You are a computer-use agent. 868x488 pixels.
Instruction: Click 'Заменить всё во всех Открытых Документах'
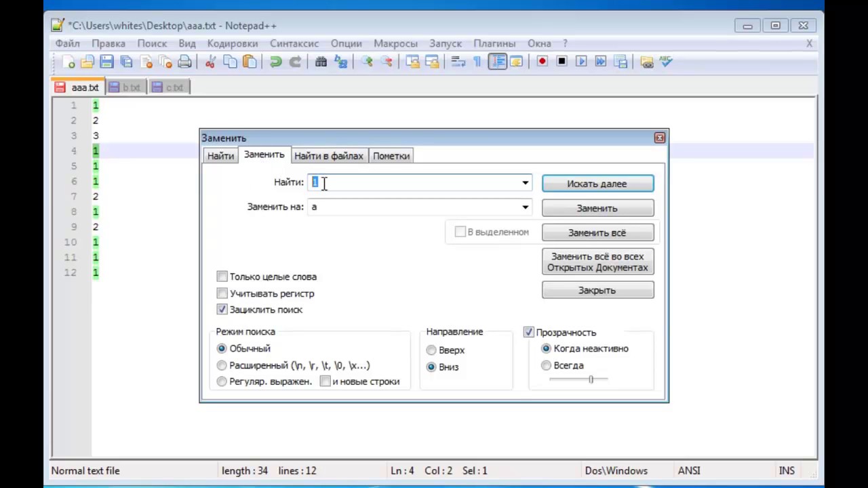[x=598, y=262]
